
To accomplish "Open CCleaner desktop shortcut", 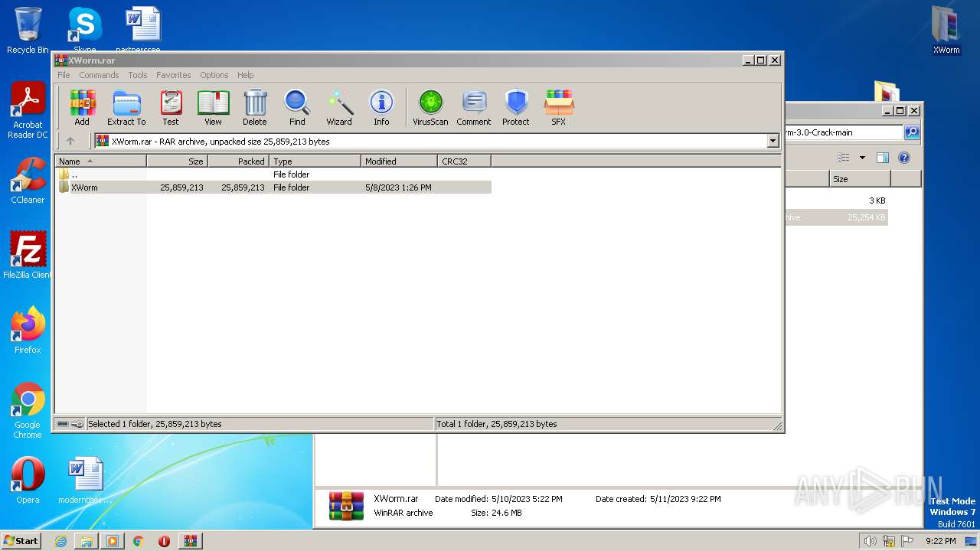I will [28, 181].
